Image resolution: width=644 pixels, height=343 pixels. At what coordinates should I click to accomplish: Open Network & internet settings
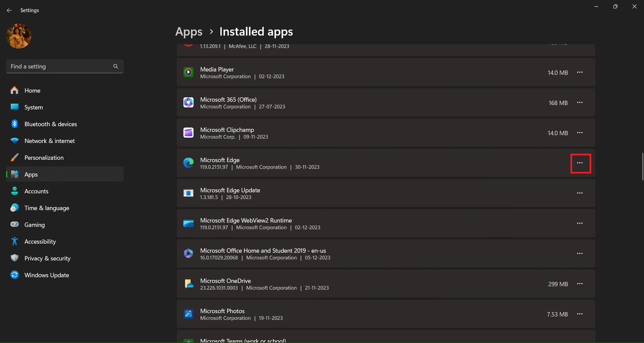click(x=65, y=141)
